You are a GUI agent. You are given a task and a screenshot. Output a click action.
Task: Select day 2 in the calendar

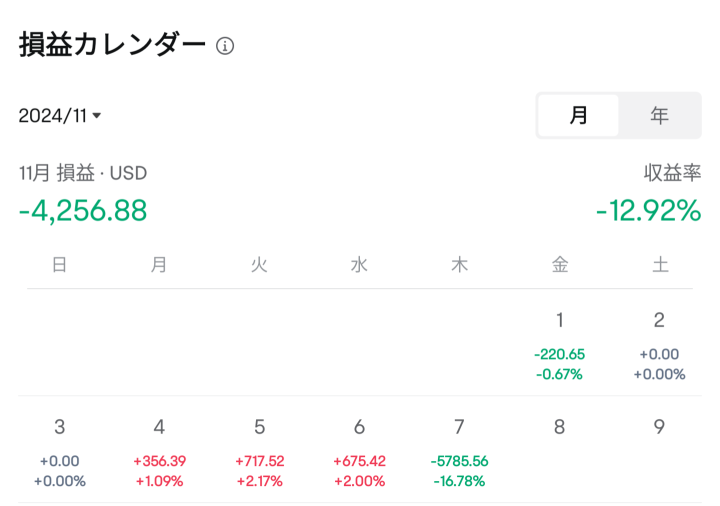pos(659,346)
